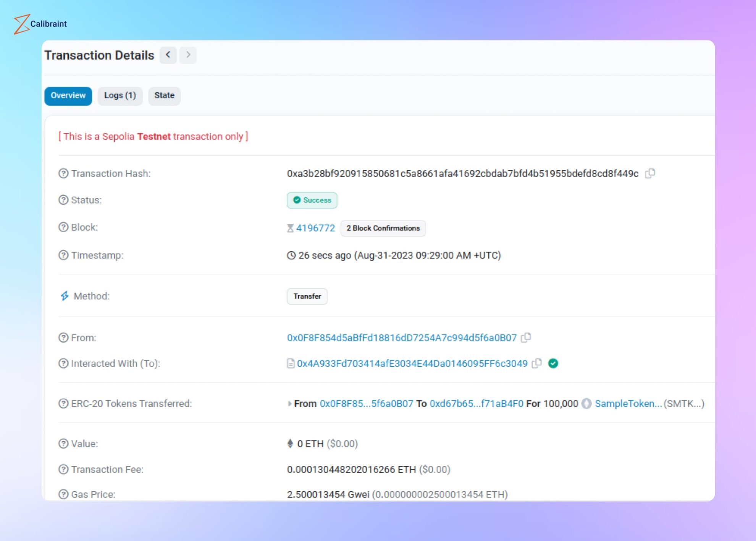
Task: Open block 4196772
Action: point(315,228)
